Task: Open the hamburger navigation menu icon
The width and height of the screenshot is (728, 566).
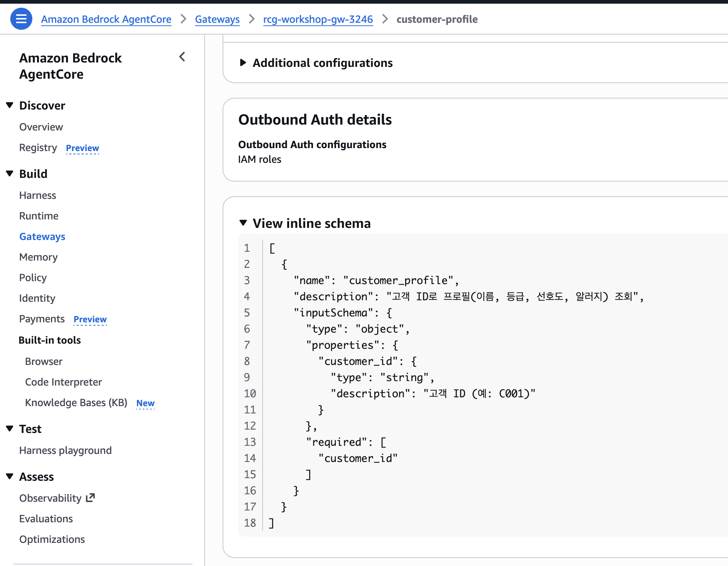Action: pyautogui.click(x=21, y=19)
